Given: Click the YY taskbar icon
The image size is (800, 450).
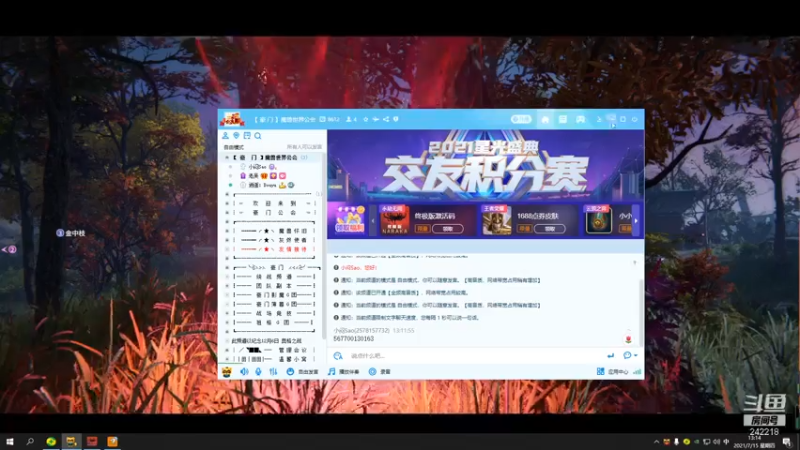Looking at the screenshot, I should pos(71,441).
